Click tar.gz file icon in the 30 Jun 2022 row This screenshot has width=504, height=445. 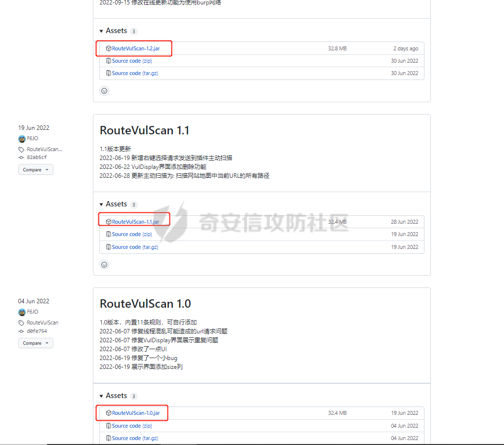(109, 73)
